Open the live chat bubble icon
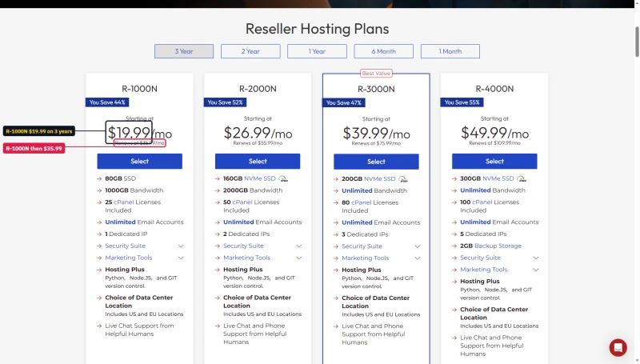Viewport: 640px width, 364px height. pos(618,348)
